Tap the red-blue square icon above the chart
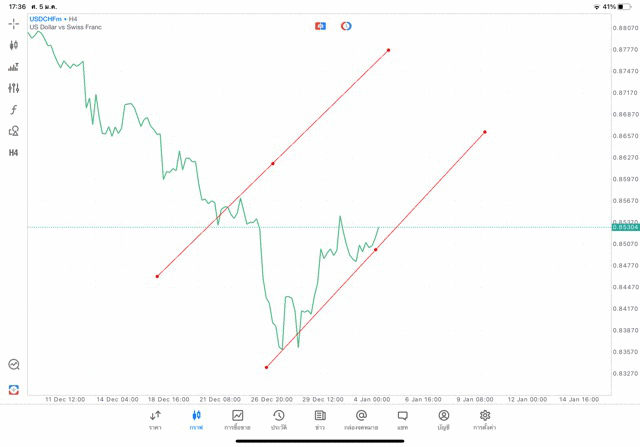Image resolution: width=640 pixels, height=447 pixels. (x=320, y=26)
